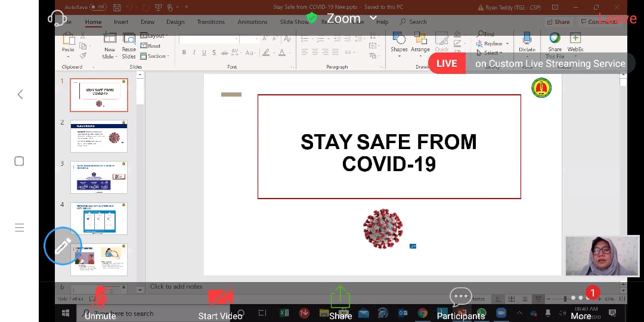Click the Text Shadow S icon

[215, 52]
